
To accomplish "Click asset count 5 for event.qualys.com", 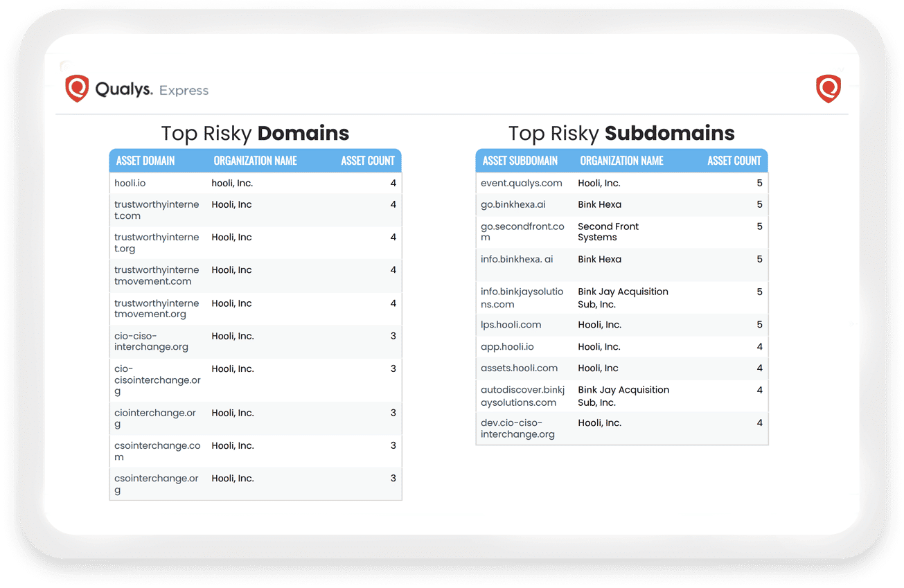I will click(760, 184).
